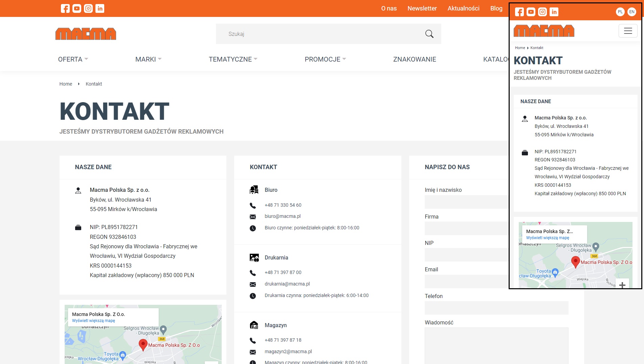The width and height of the screenshot is (644, 364).
Task: Expand the TEMATYCZNE dropdown menu
Action: tap(233, 59)
